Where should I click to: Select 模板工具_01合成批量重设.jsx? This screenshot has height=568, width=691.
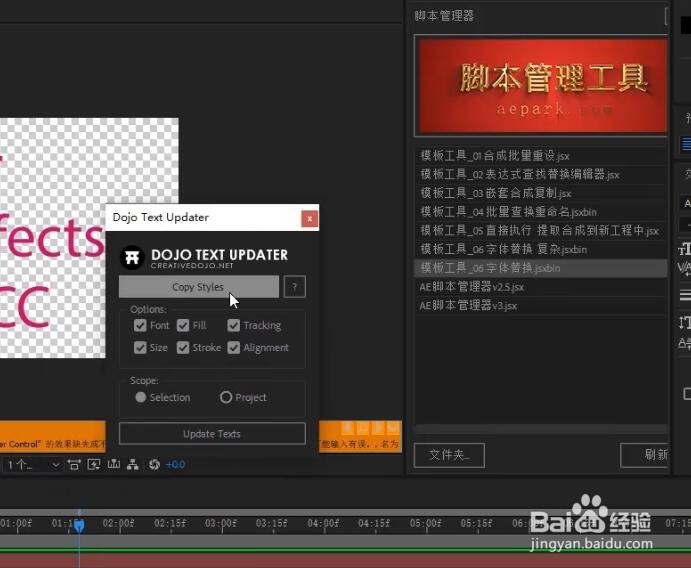pos(540,156)
